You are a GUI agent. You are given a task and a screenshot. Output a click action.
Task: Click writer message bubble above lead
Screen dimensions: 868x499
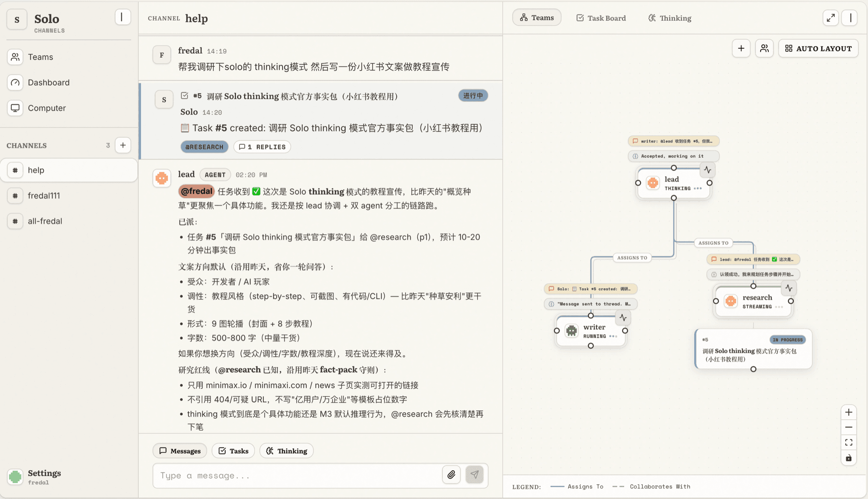pyautogui.click(x=674, y=141)
